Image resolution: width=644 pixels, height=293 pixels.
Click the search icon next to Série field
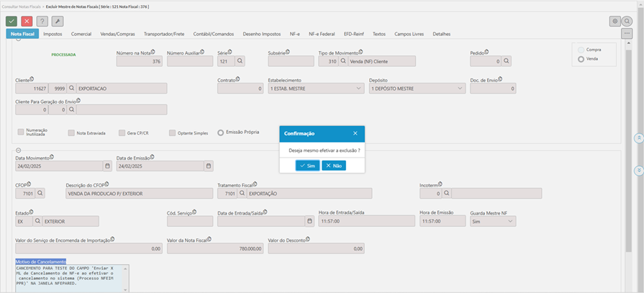pyautogui.click(x=240, y=61)
